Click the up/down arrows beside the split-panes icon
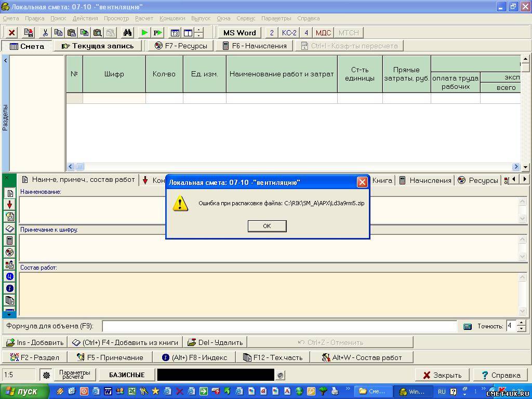Viewport: 532px width, 399px height. (x=199, y=33)
